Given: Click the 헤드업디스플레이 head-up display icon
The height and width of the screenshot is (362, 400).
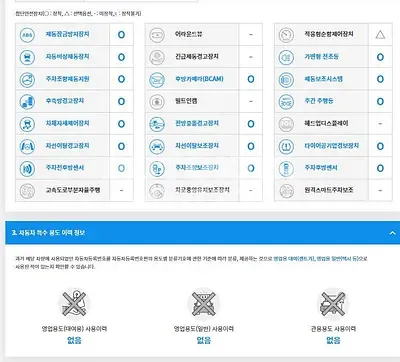Looking at the screenshot, I should pos(286,124).
